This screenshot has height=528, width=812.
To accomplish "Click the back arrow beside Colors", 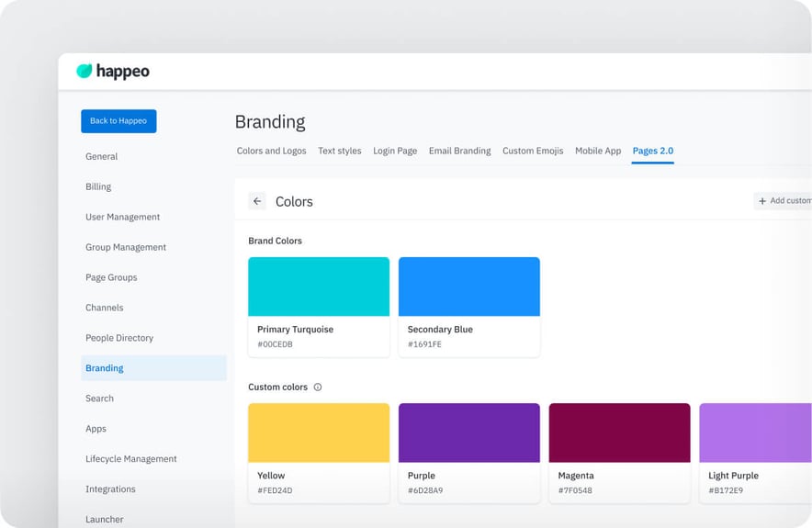I will tap(257, 201).
